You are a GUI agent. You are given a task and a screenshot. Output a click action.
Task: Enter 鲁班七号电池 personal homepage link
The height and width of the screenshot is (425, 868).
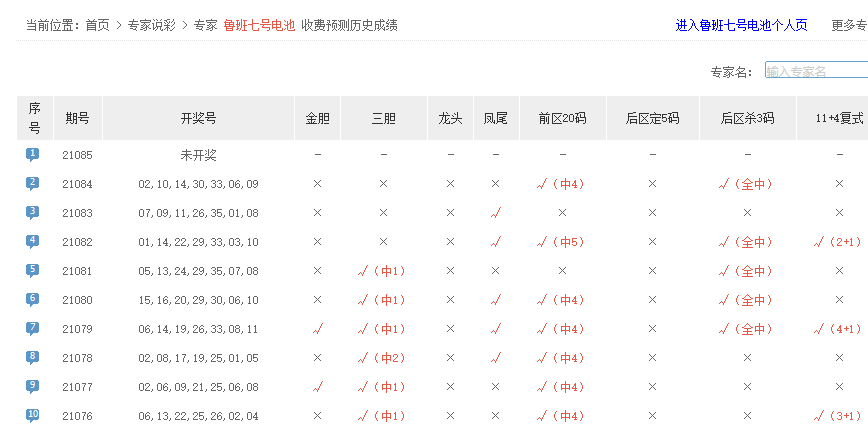coord(741,25)
